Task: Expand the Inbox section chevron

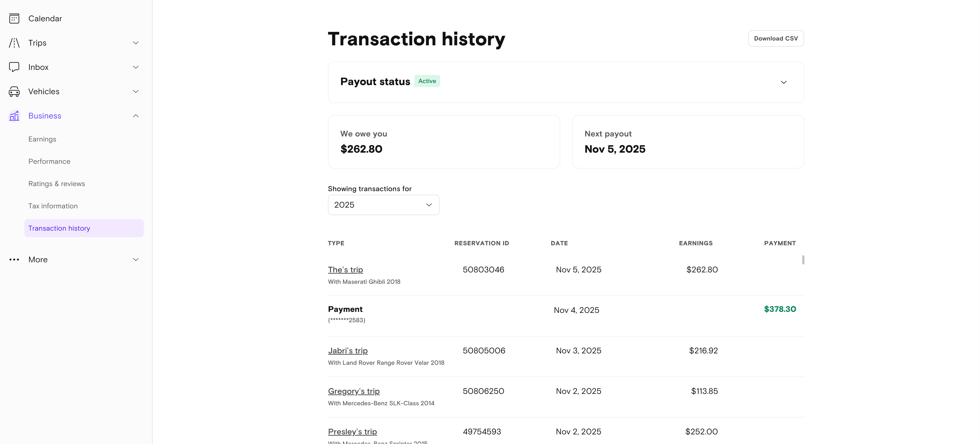Action: click(x=136, y=67)
